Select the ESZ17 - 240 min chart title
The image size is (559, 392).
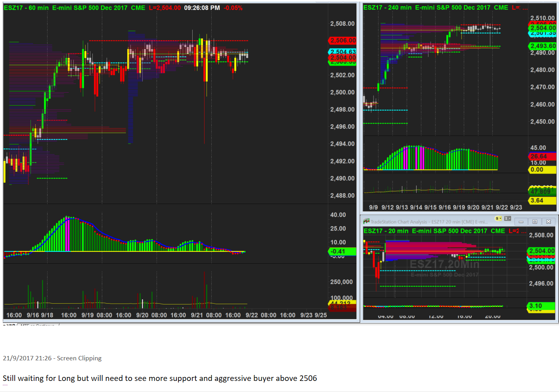387,8
